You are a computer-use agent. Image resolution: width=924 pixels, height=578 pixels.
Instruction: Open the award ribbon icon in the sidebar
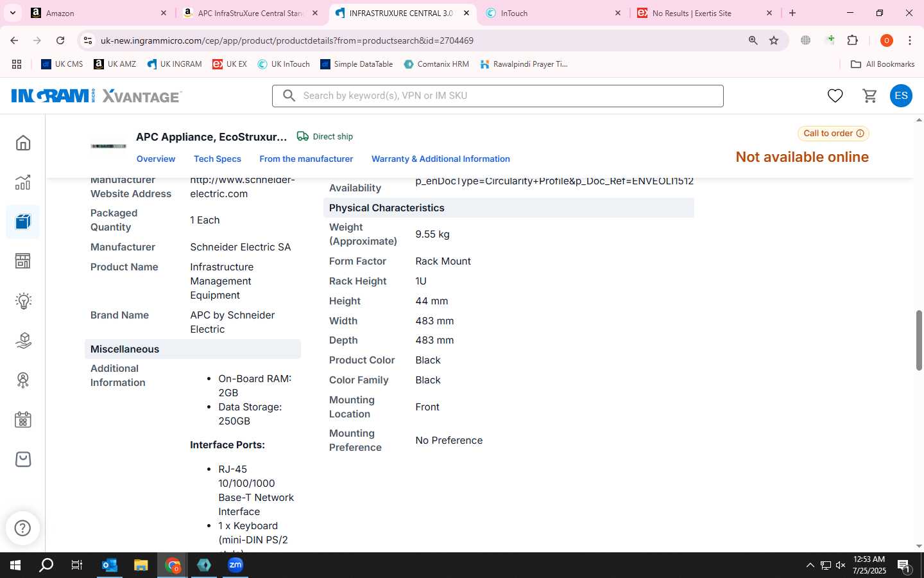[x=23, y=380]
